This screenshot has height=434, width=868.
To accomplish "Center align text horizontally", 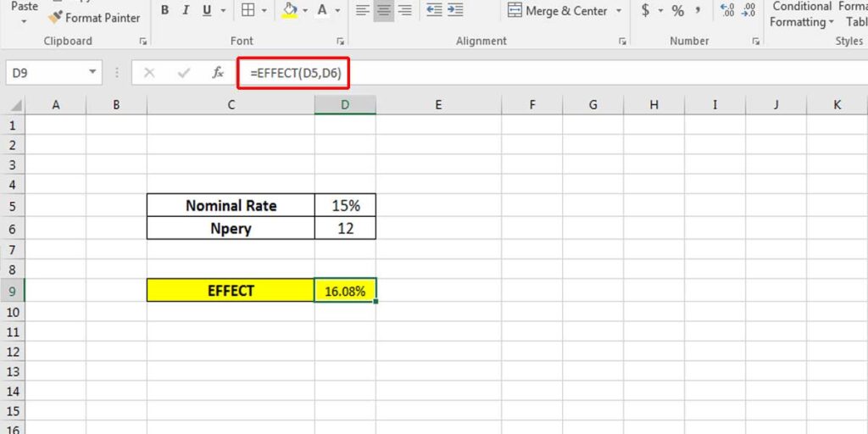I will click(384, 10).
